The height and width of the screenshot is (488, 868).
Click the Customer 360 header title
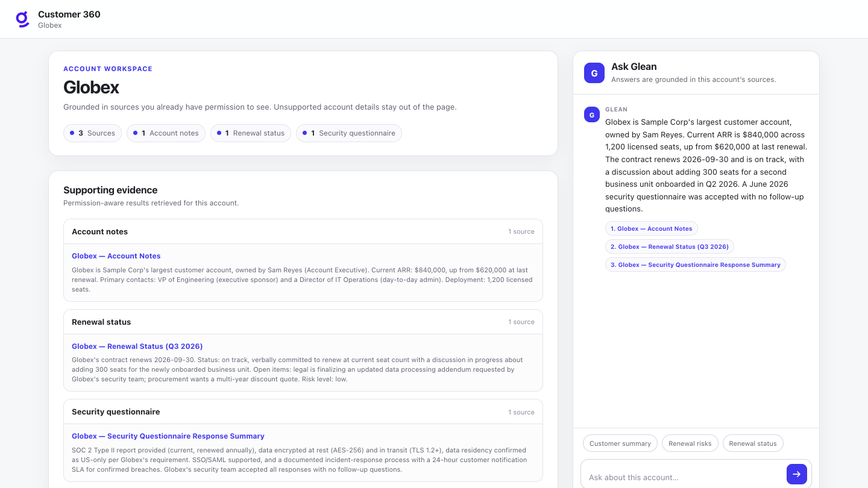[69, 14]
